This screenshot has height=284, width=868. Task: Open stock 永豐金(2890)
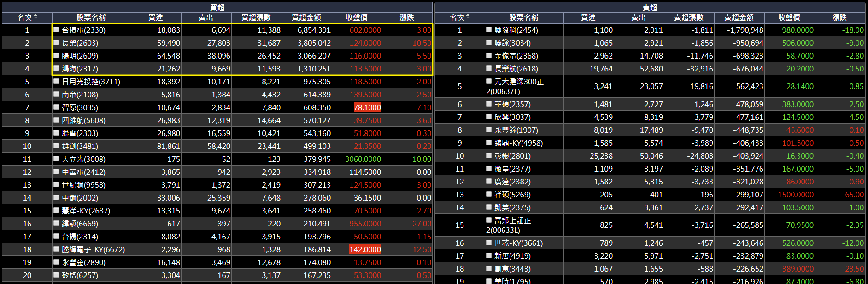tap(83, 262)
